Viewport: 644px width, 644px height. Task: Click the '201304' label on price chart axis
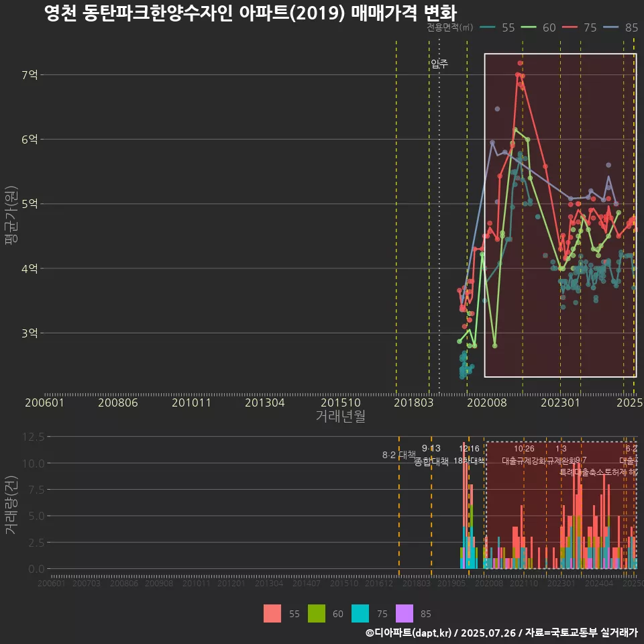pyautogui.click(x=265, y=402)
